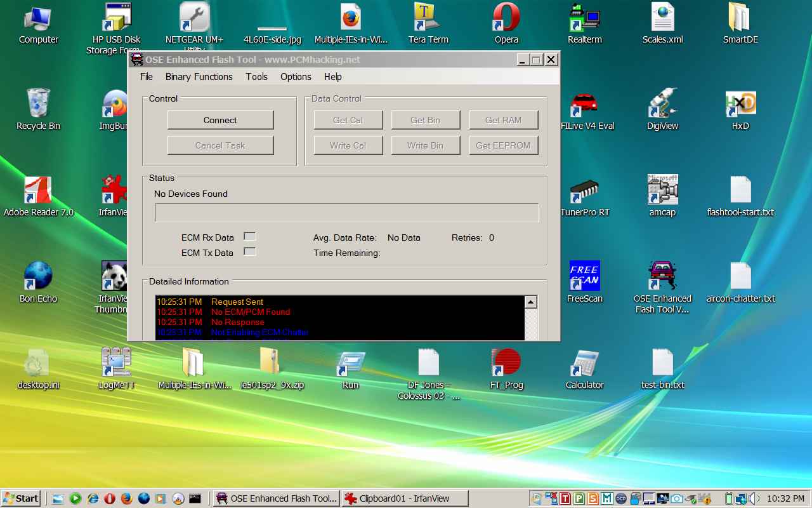Click the Get Cal button
812x508 pixels.
[348, 120]
